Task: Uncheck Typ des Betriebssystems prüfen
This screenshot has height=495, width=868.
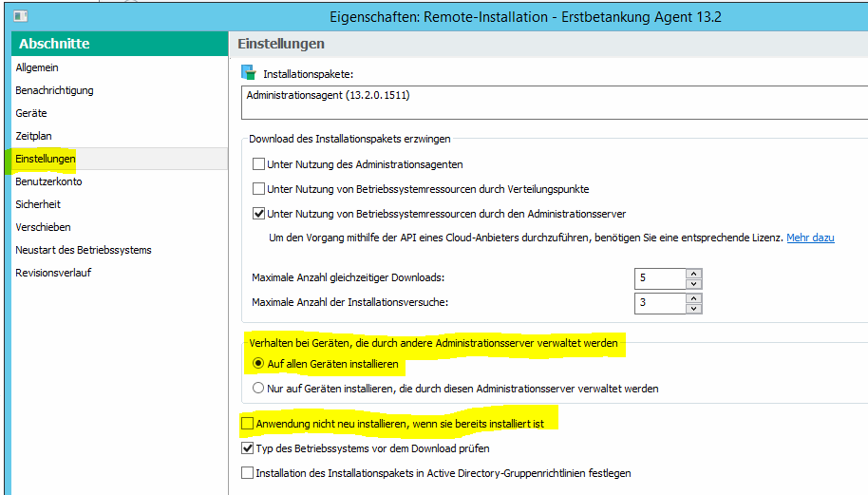Action: [248, 448]
